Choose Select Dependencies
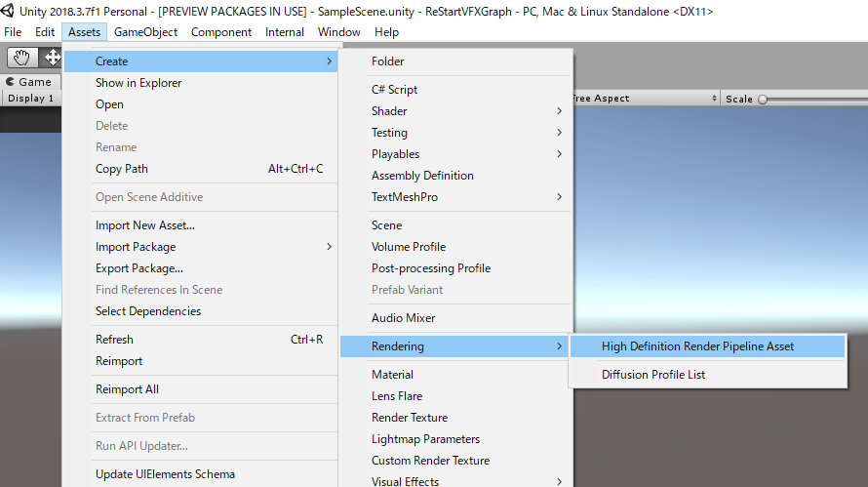Screen dimensions: 868x487 pos(201,310)
